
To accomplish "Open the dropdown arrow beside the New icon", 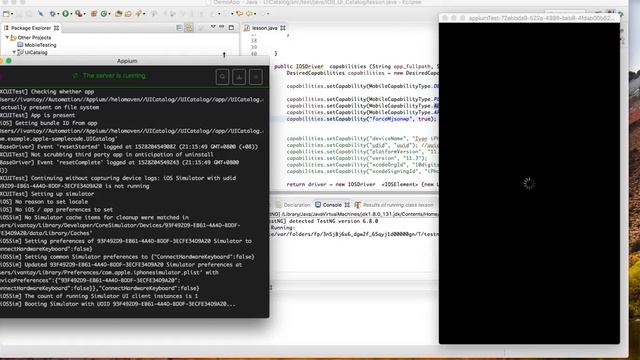I will 11,14.
